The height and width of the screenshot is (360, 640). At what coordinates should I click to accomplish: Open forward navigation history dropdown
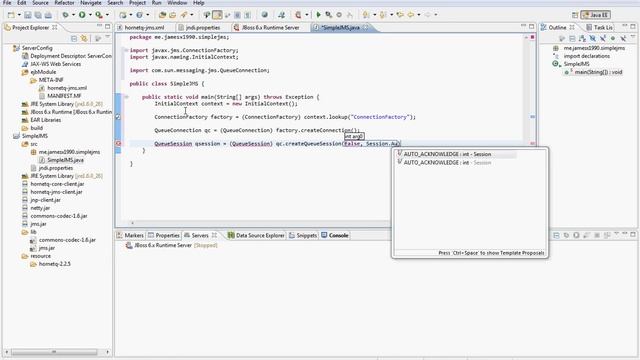point(436,15)
